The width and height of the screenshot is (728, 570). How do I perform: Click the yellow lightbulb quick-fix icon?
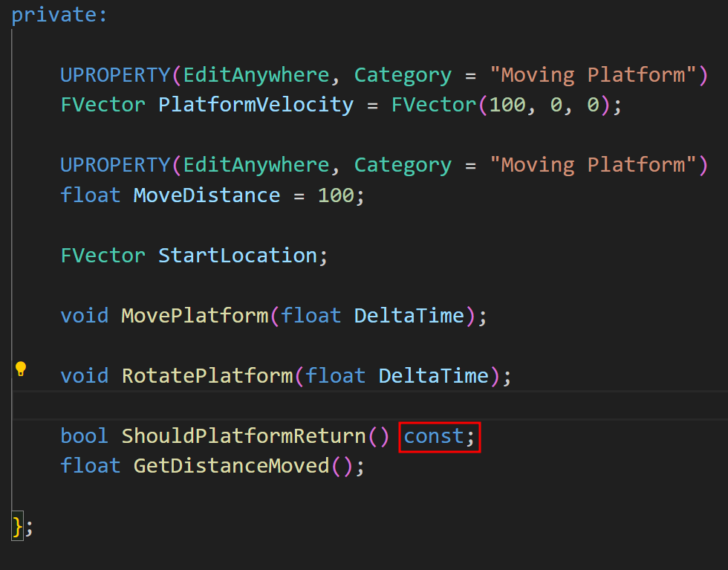coord(21,369)
